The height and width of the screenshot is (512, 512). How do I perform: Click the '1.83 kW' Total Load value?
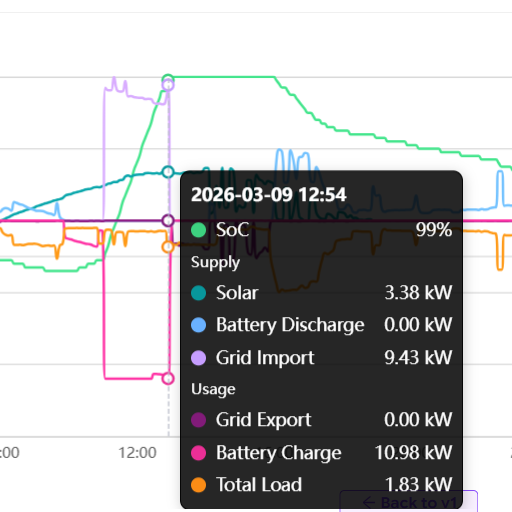(418, 485)
